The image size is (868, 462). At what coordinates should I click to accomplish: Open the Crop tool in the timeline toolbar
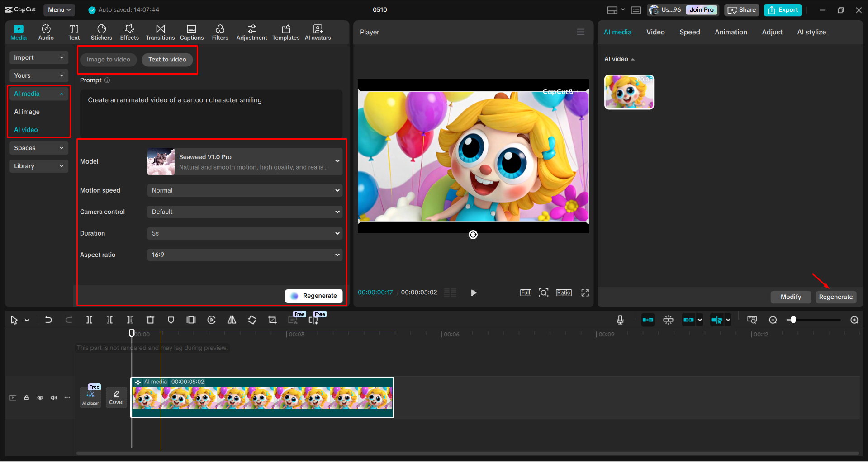pyautogui.click(x=272, y=320)
